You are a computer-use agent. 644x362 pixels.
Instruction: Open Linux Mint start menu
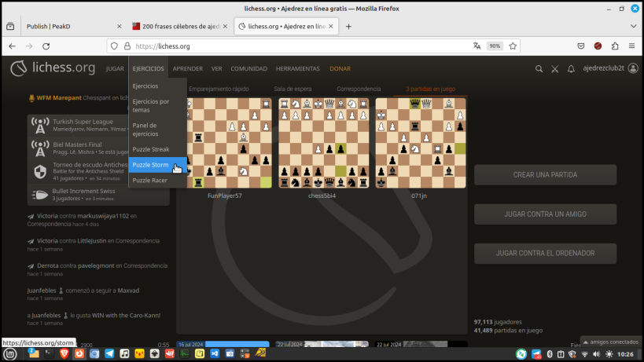(10, 354)
